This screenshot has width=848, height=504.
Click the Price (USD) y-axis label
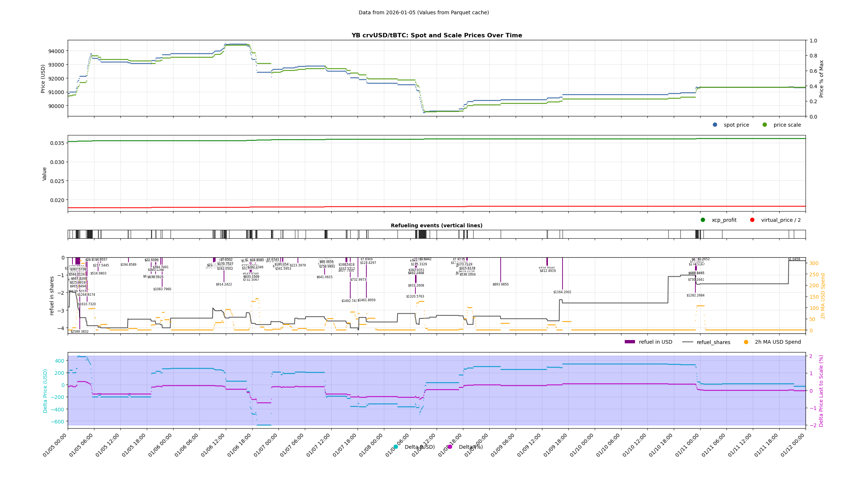43,79
